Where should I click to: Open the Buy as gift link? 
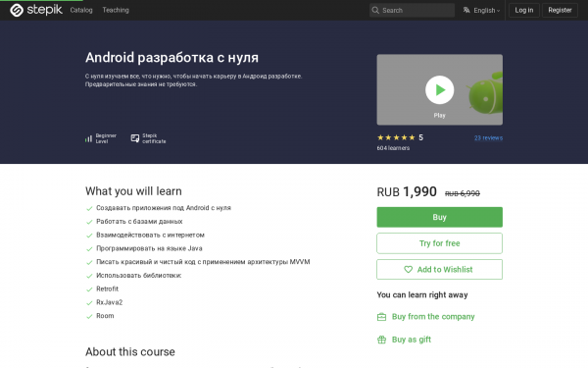click(x=412, y=340)
